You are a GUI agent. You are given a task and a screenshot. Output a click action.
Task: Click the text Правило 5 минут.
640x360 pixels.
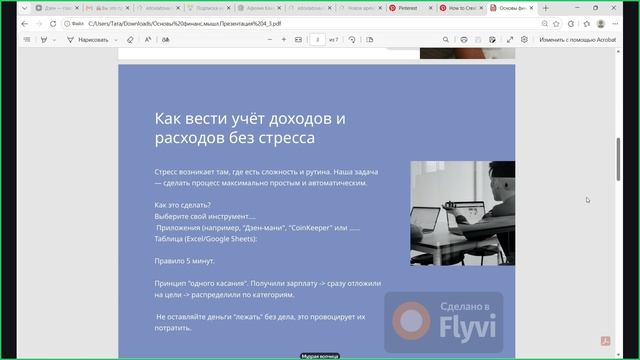tap(184, 261)
